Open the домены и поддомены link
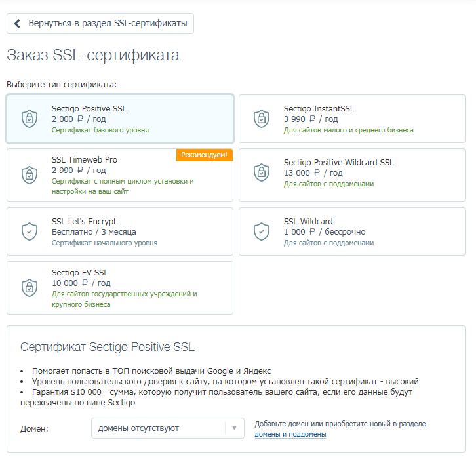The width and height of the screenshot is (476, 463). click(290, 434)
